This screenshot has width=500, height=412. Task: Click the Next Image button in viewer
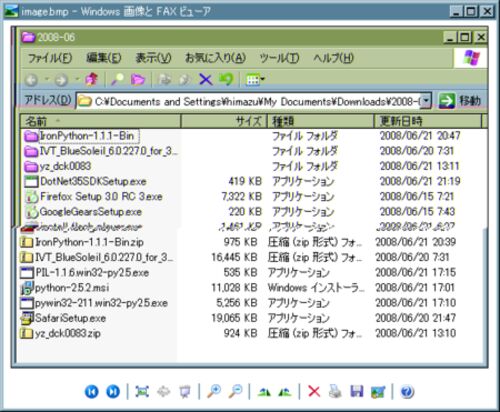[x=113, y=391]
